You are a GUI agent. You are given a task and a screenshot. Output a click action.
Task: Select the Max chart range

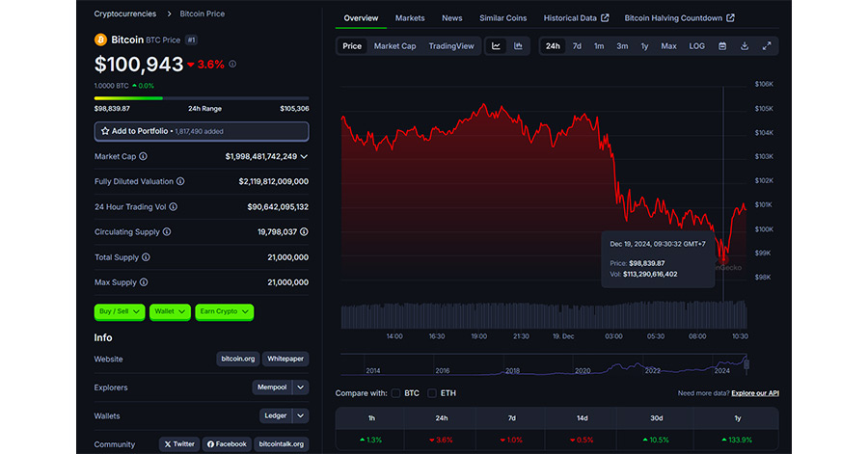[668, 46]
